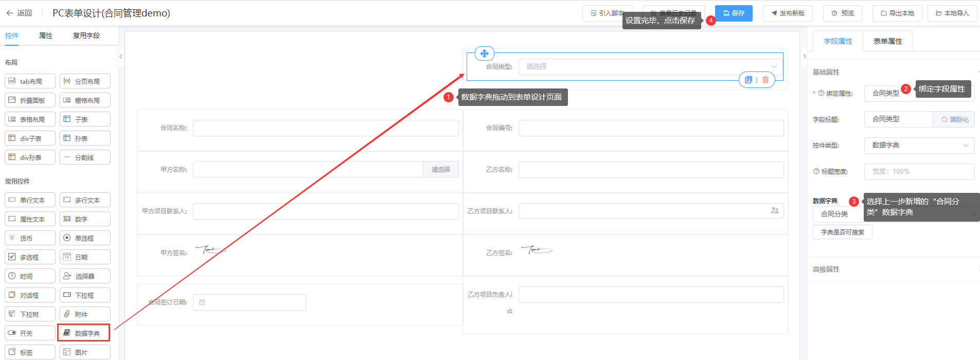Select the 多行文本 control
The image size is (980, 360).
coord(85,200)
